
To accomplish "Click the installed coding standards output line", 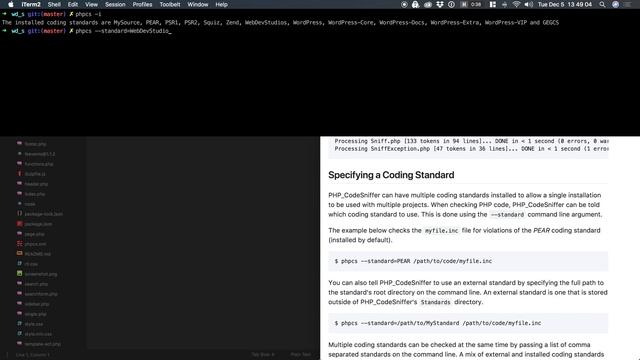I will [280, 22].
